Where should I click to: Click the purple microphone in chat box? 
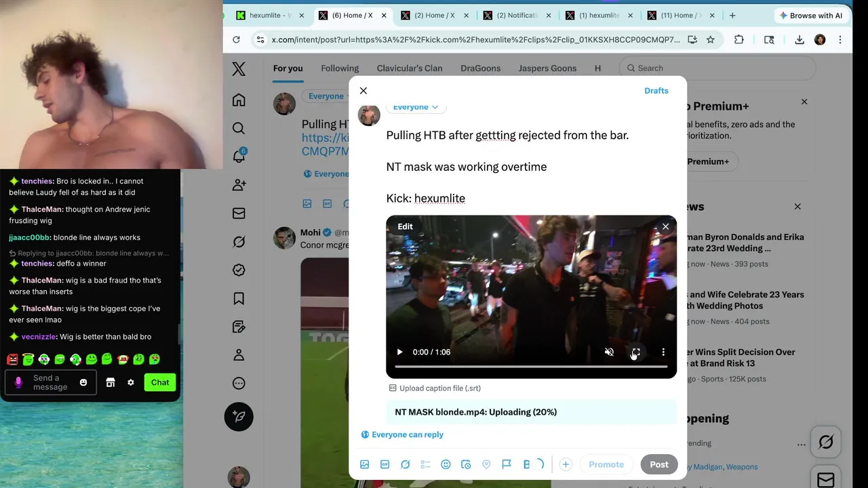pyautogui.click(x=18, y=382)
